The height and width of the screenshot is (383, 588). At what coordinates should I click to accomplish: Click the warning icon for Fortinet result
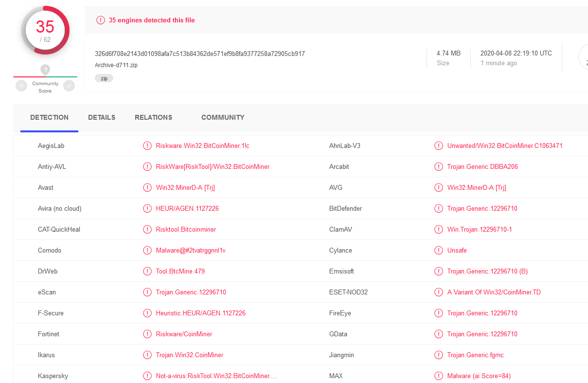[x=147, y=334]
